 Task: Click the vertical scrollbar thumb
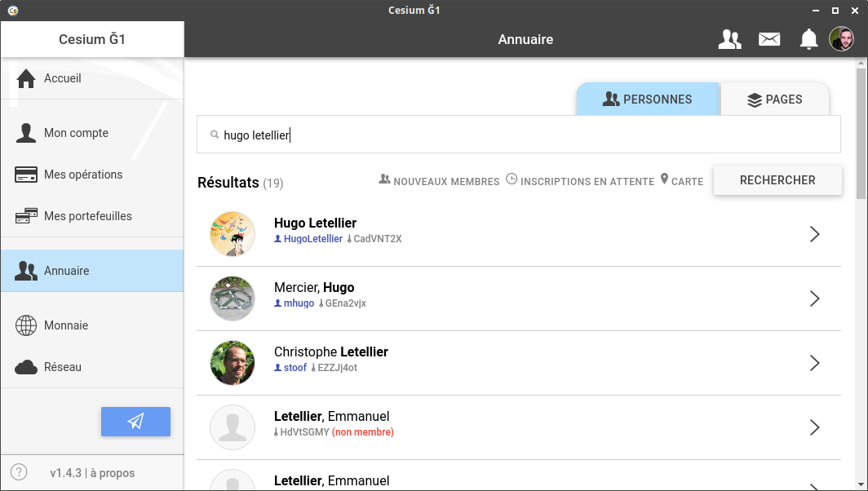pos(861,133)
